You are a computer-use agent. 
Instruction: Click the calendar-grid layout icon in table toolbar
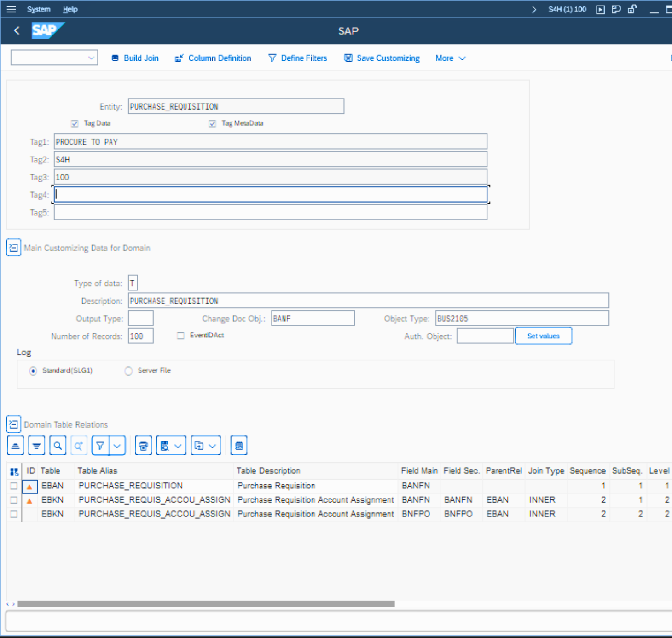tap(239, 446)
